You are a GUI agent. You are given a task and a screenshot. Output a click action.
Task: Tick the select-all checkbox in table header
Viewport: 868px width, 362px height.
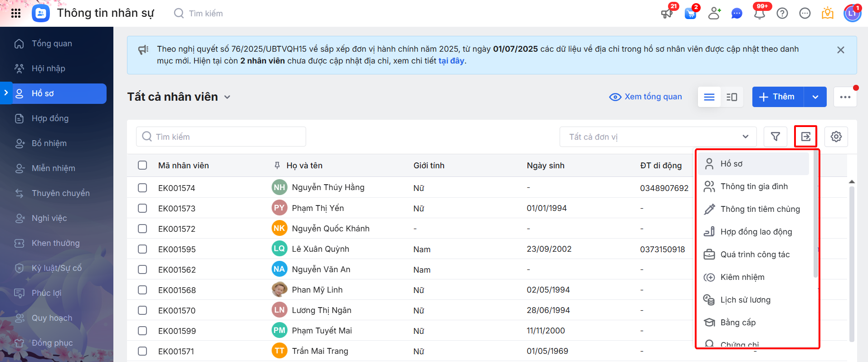pos(142,165)
